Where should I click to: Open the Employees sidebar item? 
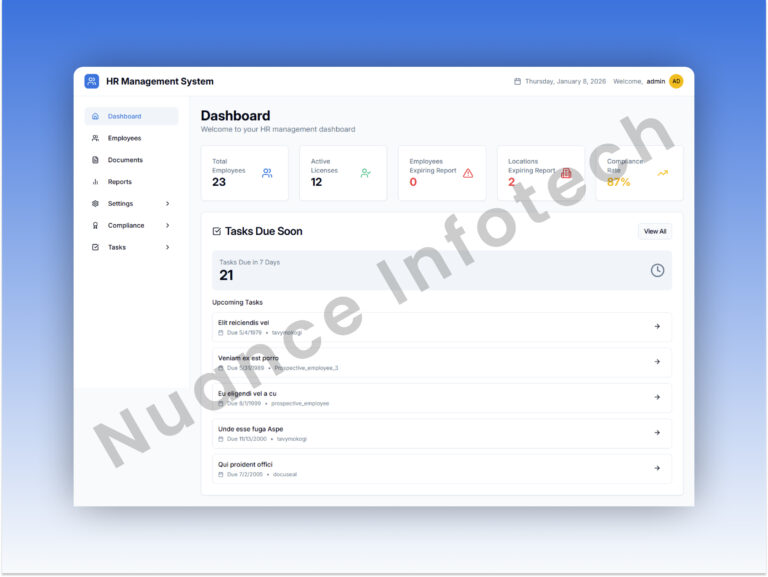pos(124,138)
